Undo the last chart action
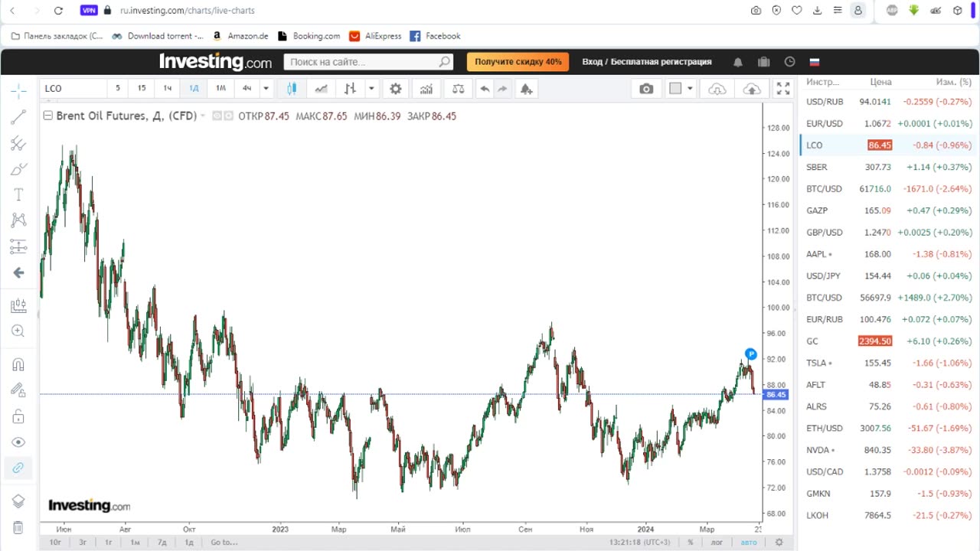The height and width of the screenshot is (551, 980). tap(485, 89)
